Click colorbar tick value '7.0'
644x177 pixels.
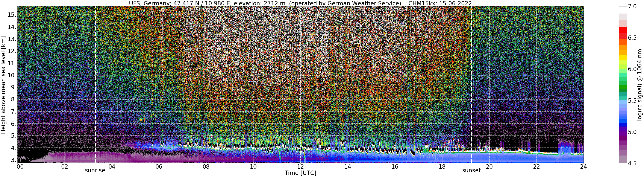click(632, 6)
